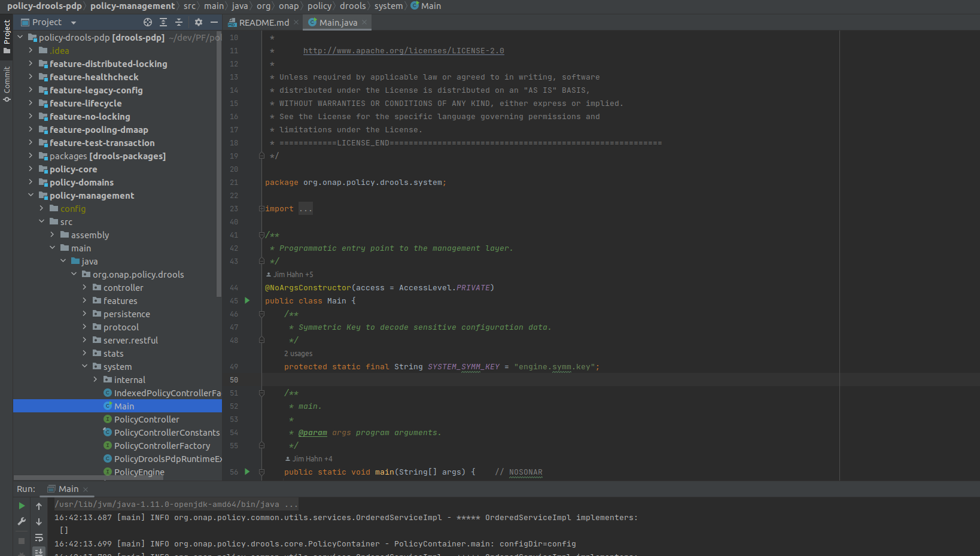Click the Expand All icon in Project panel
The width and height of the screenshot is (980, 556).
[x=163, y=22]
